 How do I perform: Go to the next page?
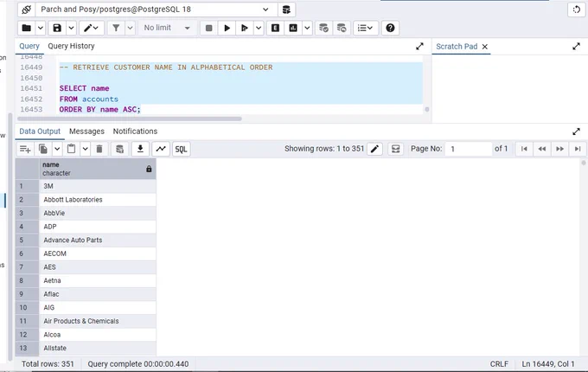point(559,149)
